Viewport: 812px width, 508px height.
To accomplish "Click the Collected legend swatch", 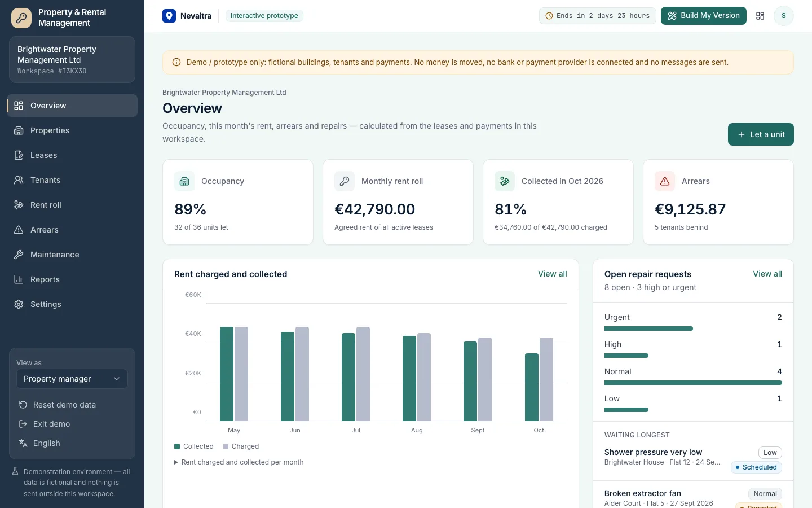I will (x=177, y=446).
